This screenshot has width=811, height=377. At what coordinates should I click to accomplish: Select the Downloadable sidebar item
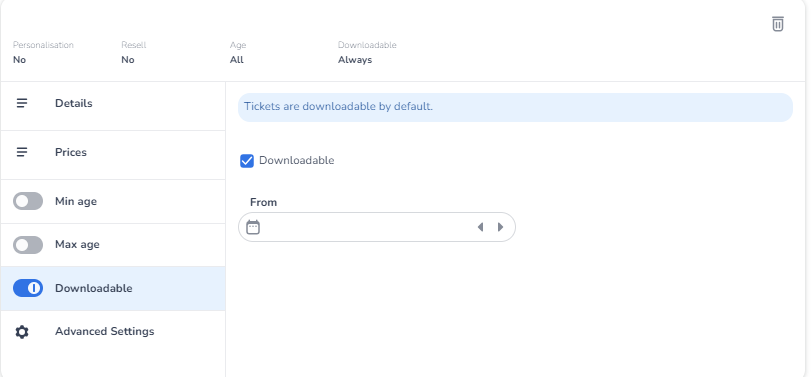113,288
